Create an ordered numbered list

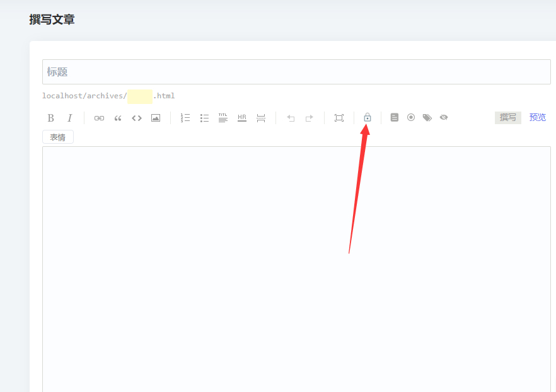[185, 118]
